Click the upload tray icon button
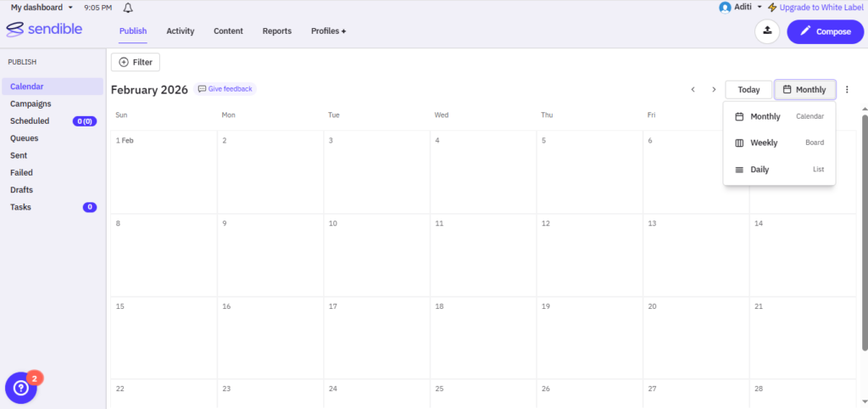 coord(767,31)
